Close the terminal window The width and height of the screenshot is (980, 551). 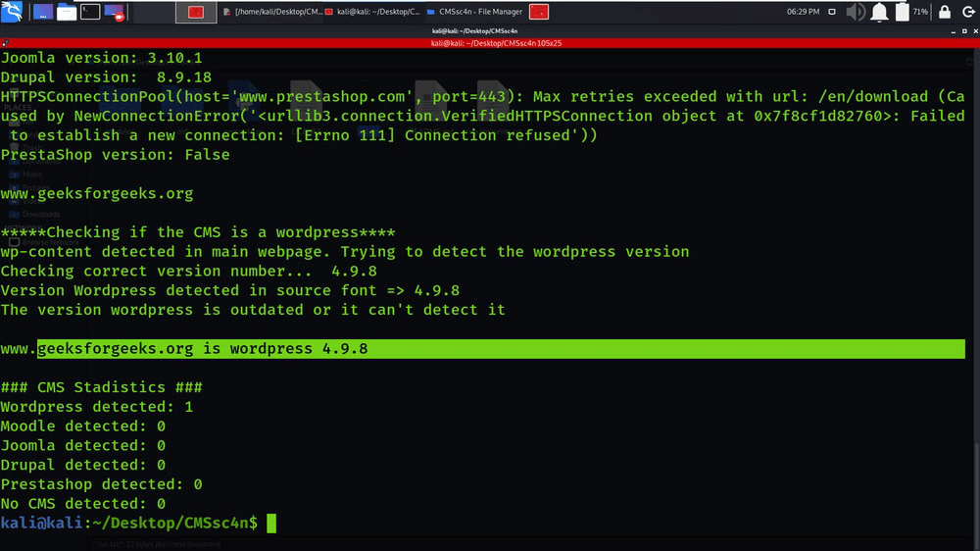click(976, 31)
